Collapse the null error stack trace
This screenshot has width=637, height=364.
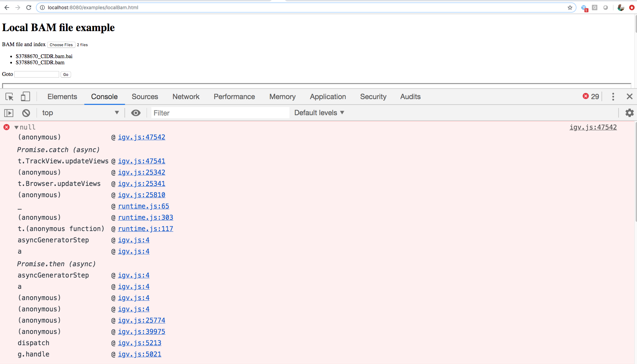point(16,127)
